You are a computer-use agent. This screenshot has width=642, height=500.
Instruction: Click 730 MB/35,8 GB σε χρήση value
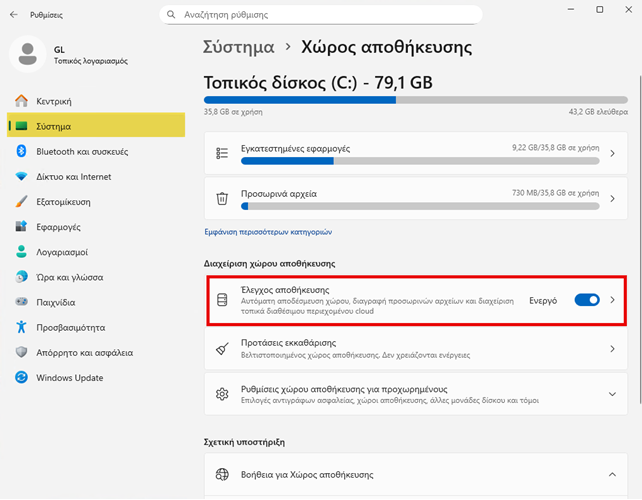(556, 193)
